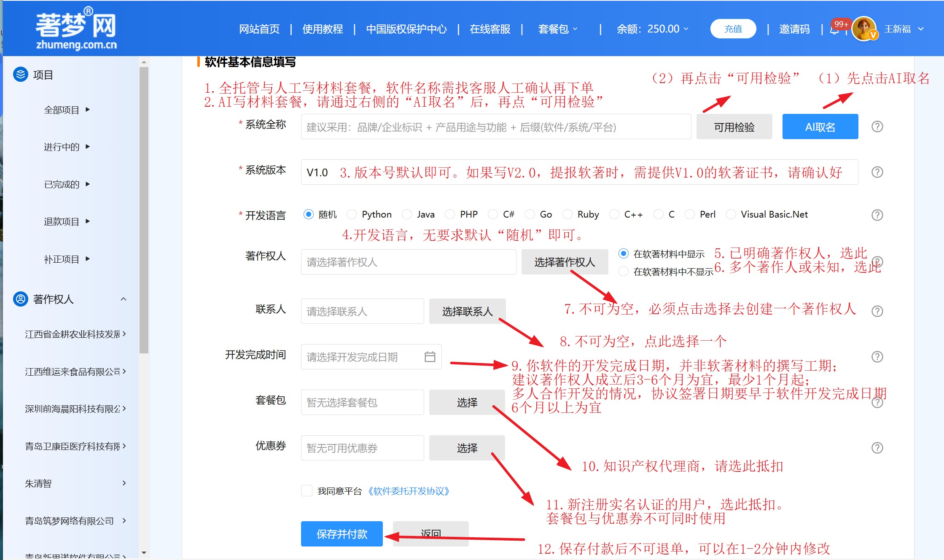Open 使用教程 in top navigation
This screenshot has width=944, height=560.
[x=323, y=29]
